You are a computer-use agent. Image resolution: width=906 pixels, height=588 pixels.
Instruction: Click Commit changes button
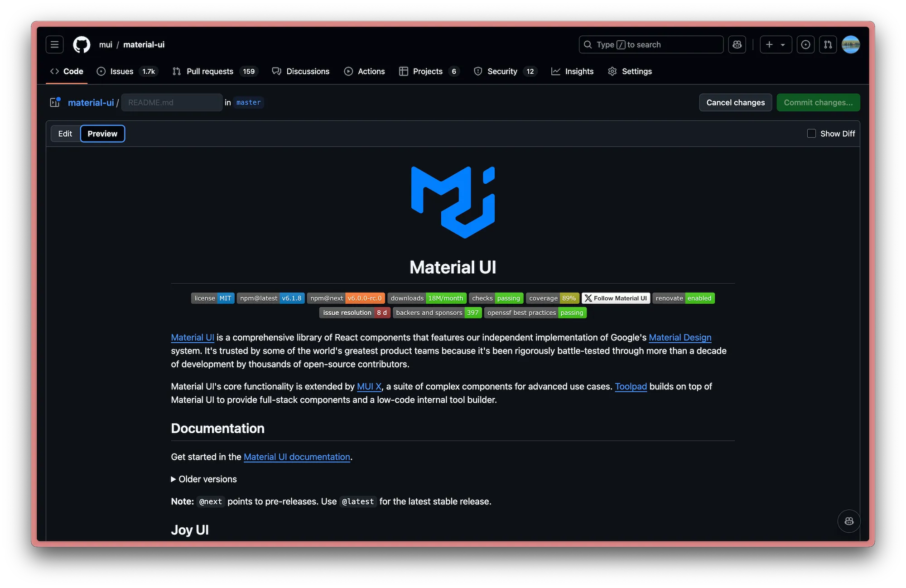point(818,102)
